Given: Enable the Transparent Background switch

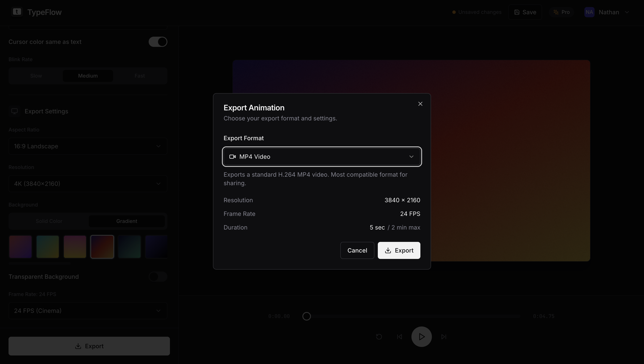Looking at the screenshot, I should pos(158,277).
